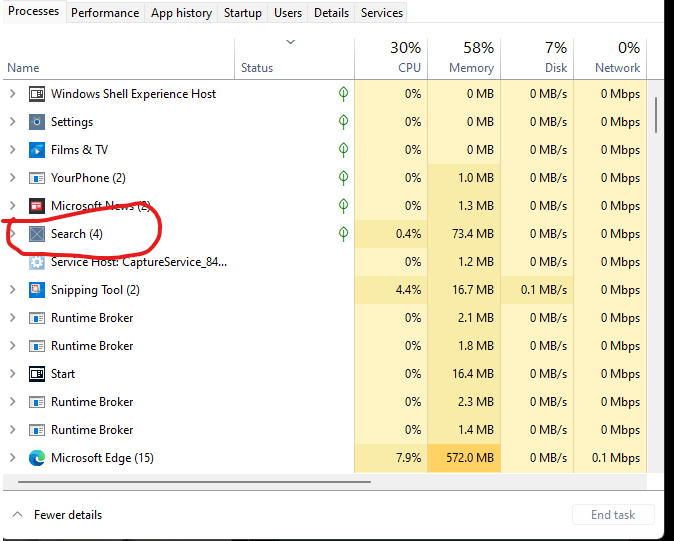674x541 pixels.
Task: Expand the Microsoft News process group
Action: coord(12,206)
